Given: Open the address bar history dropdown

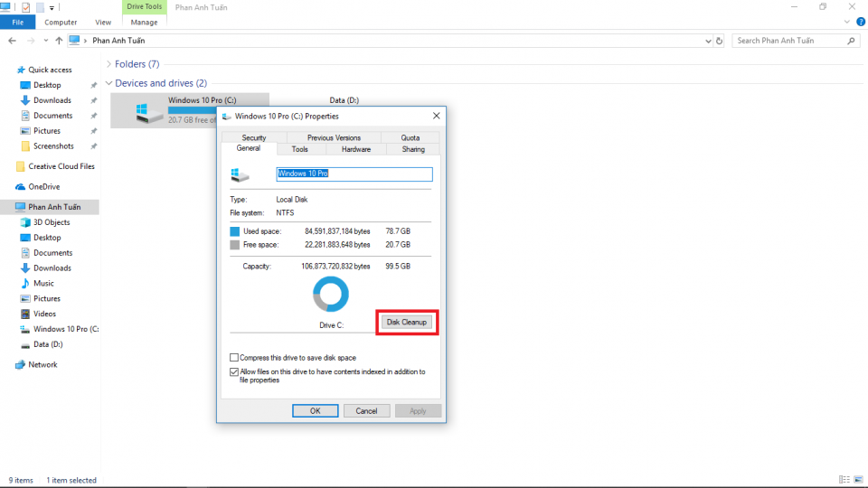Looking at the screenshot, I should (x=708, y=41).
